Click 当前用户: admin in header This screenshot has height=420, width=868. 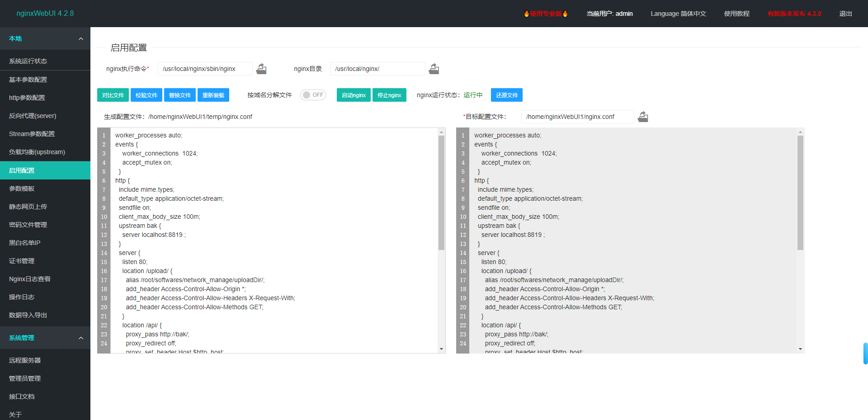point(609,14)
